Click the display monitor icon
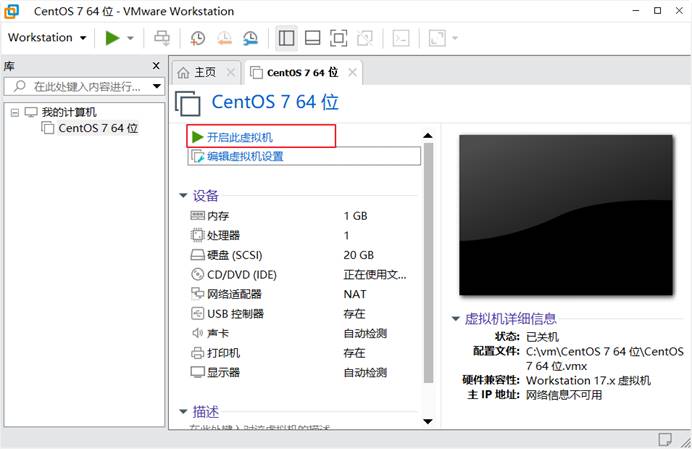This screenshot has width=692, height=449. (x=197, y=372)
